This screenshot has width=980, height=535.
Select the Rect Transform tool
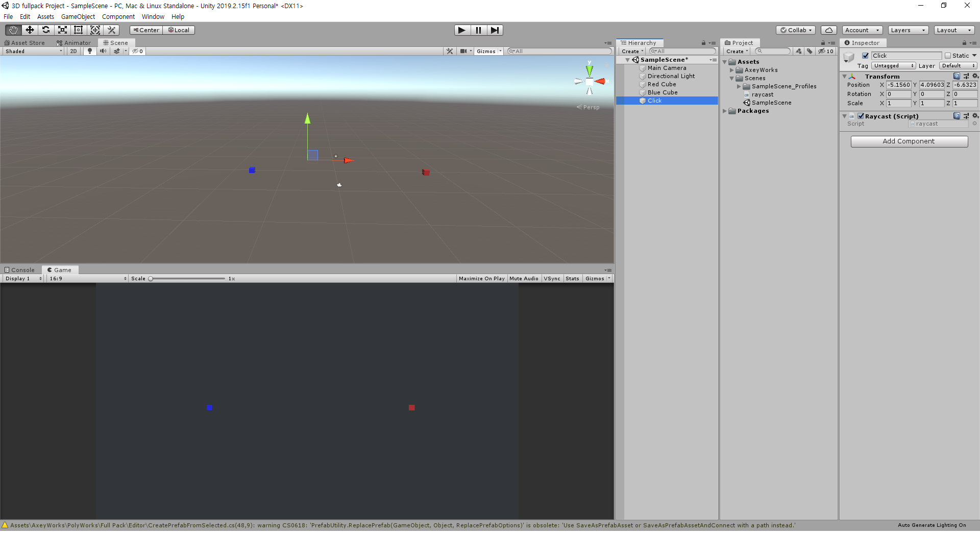coord(79,30)
